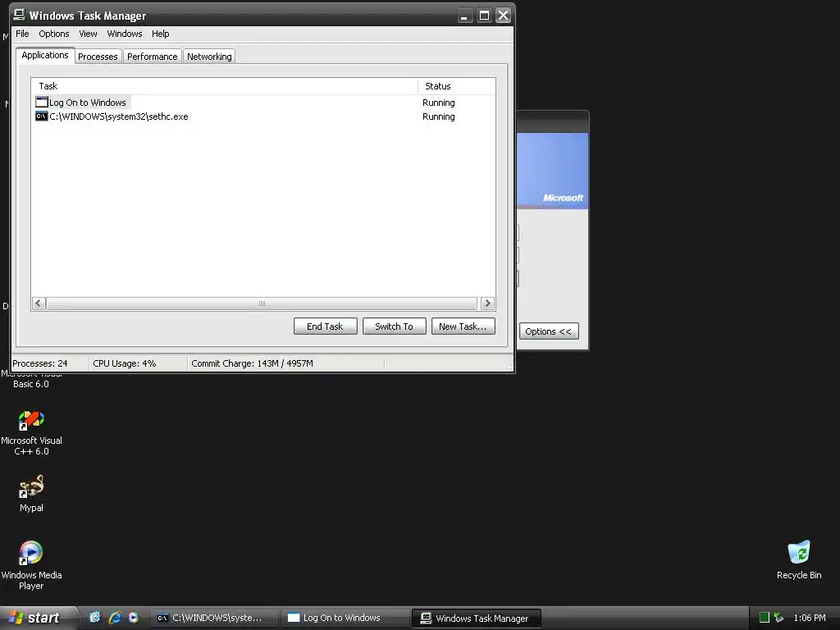Click the green CPU usage tray icon
840x630 pixels.
tap(765, 618)
